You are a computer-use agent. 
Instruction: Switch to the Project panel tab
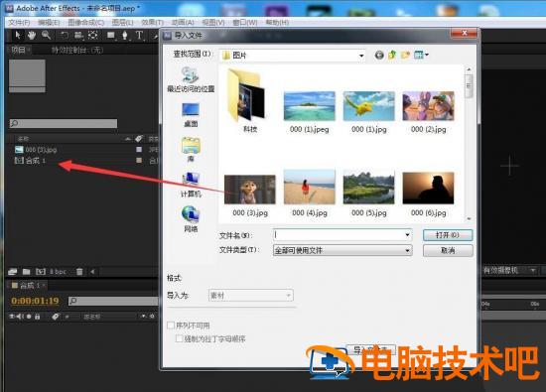tap(18, 50)
